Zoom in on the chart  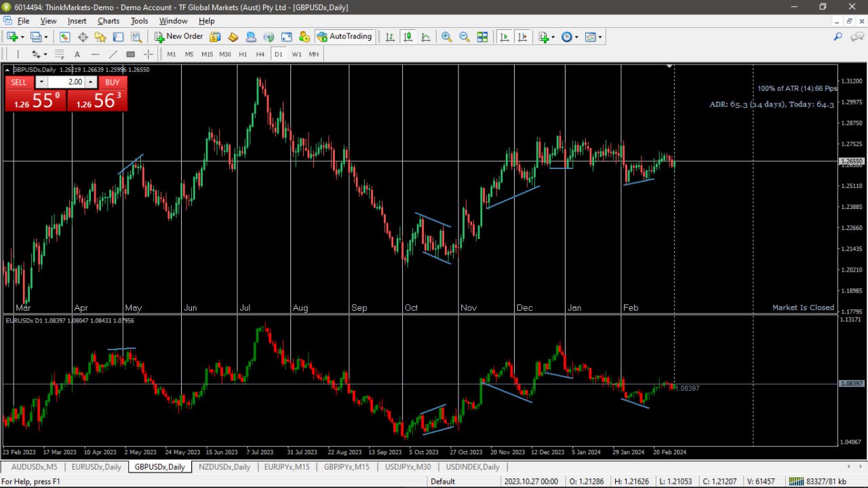pos(446,37)
